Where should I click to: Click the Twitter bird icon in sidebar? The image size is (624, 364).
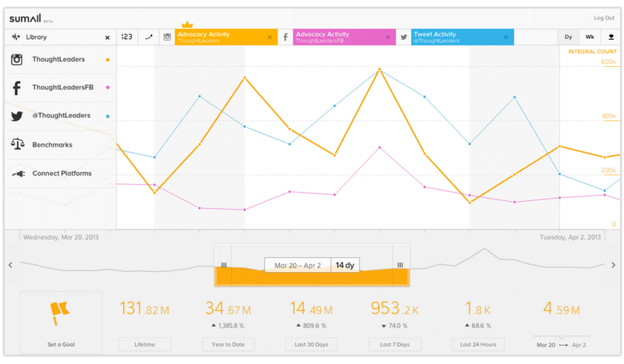(16, 116)
